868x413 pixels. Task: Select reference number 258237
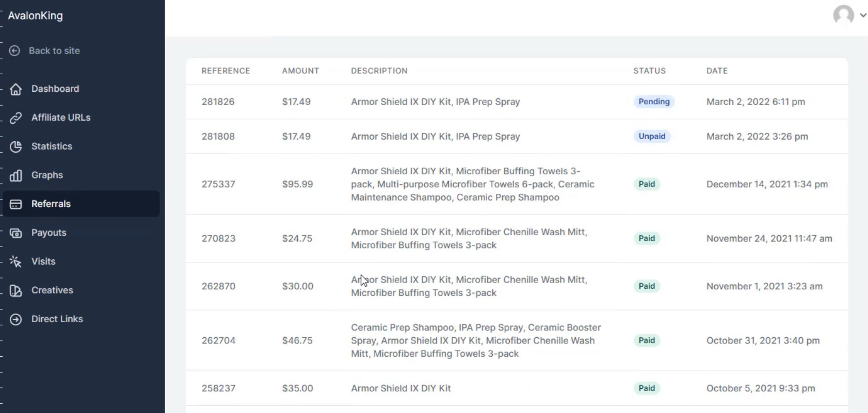click(x=218, y=388)
